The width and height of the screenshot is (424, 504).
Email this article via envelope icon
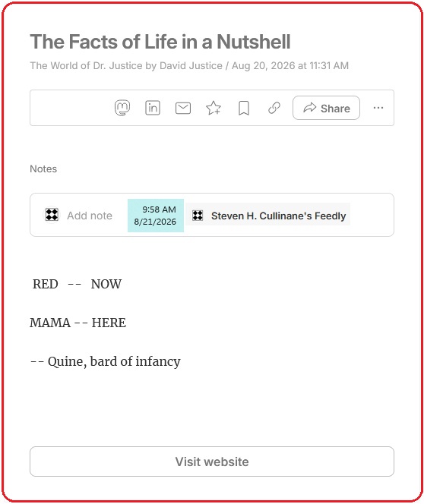[x=183, y=108]
